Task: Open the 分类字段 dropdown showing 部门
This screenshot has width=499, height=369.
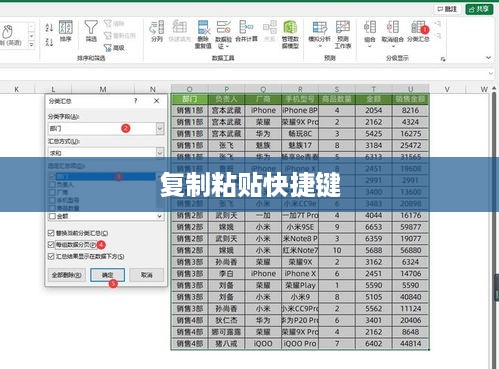Action: tap(160, 128)
